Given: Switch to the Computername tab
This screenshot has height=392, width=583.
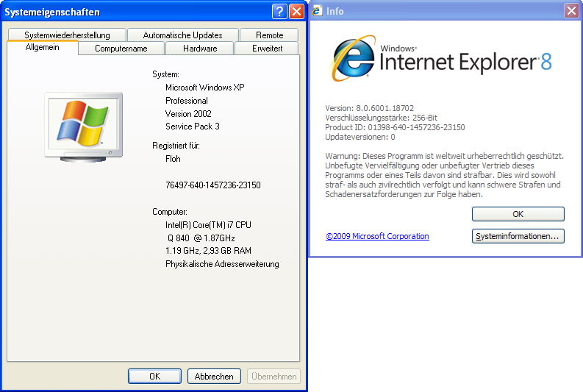Looking at the screenshot, I should [121, 49].
